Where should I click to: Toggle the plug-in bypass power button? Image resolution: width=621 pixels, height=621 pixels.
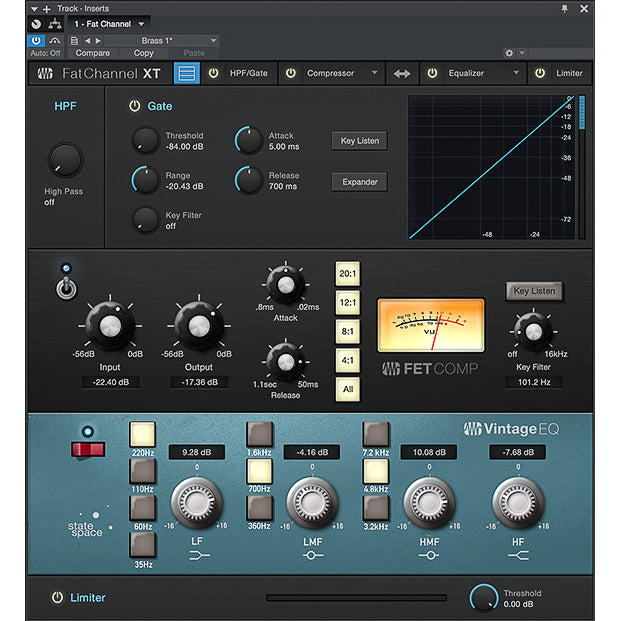36,40
